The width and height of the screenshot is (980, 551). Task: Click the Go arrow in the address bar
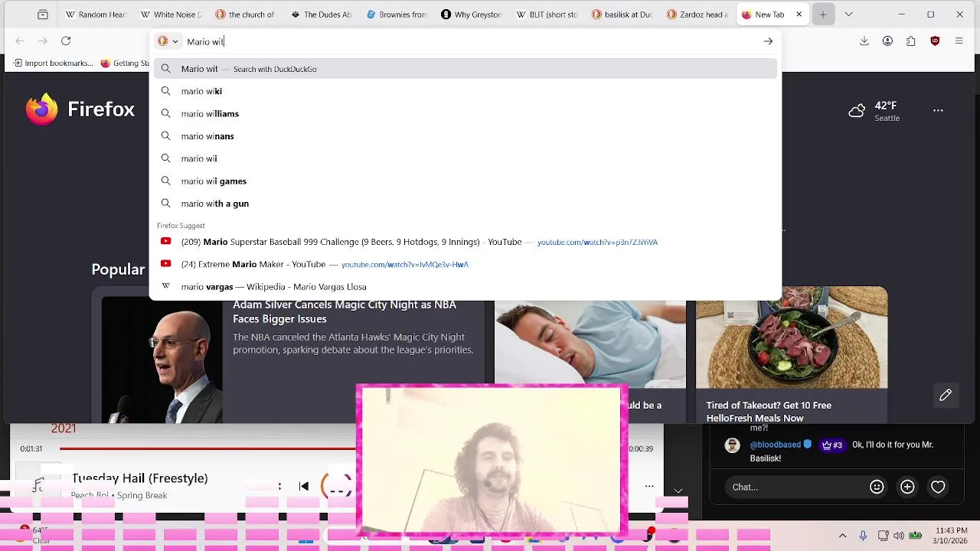[x=768, y=41]
